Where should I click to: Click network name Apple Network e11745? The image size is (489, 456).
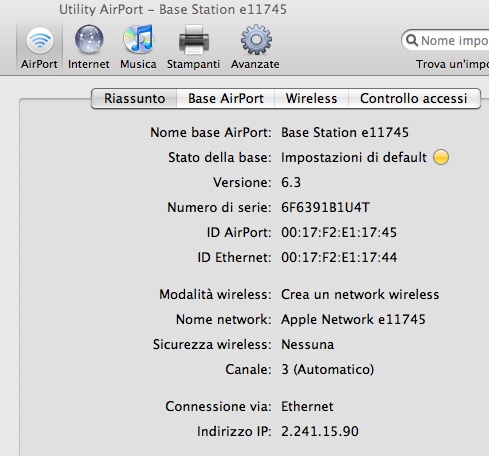click(353, 320)
